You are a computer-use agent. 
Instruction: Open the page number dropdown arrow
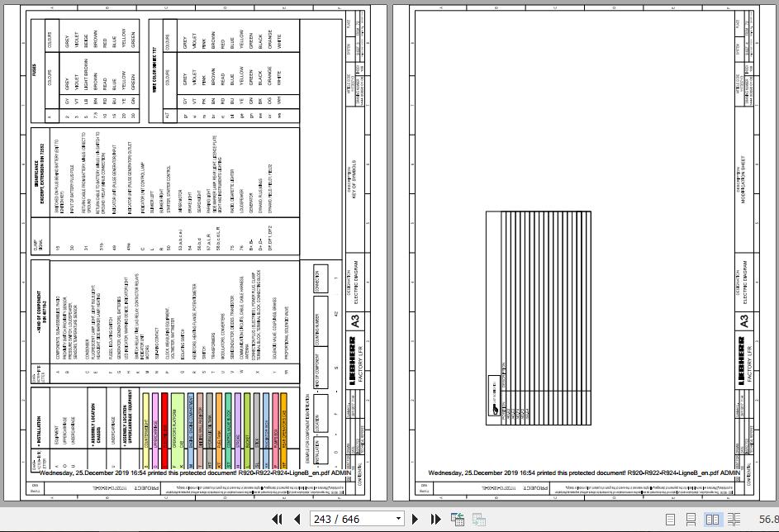point(398,519)
